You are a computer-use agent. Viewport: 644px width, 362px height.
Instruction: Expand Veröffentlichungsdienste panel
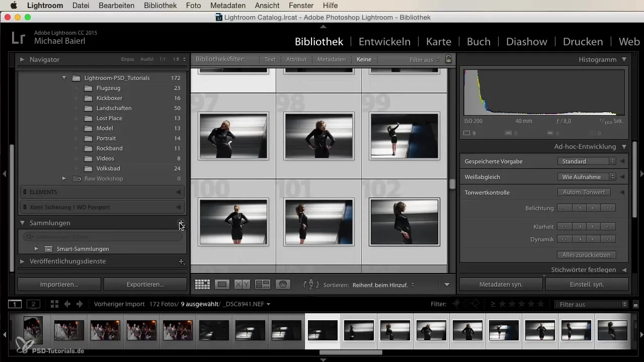[22, 261]
